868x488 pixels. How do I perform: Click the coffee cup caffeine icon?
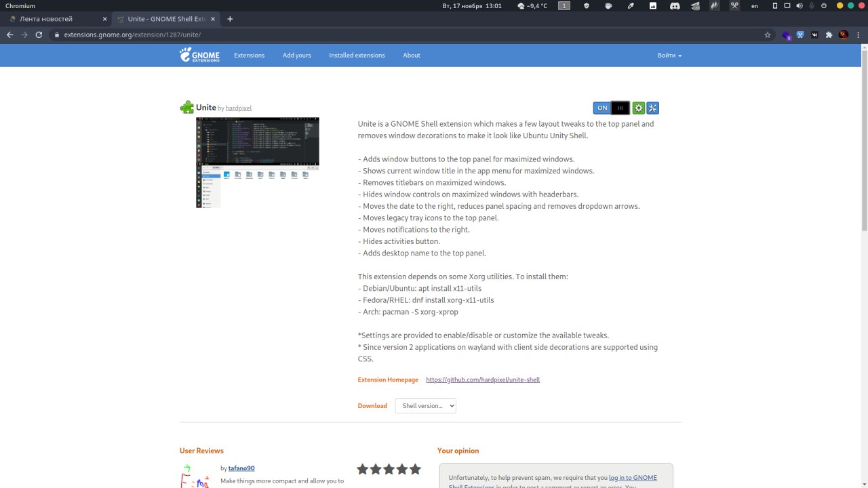click(x=609, y=5)
